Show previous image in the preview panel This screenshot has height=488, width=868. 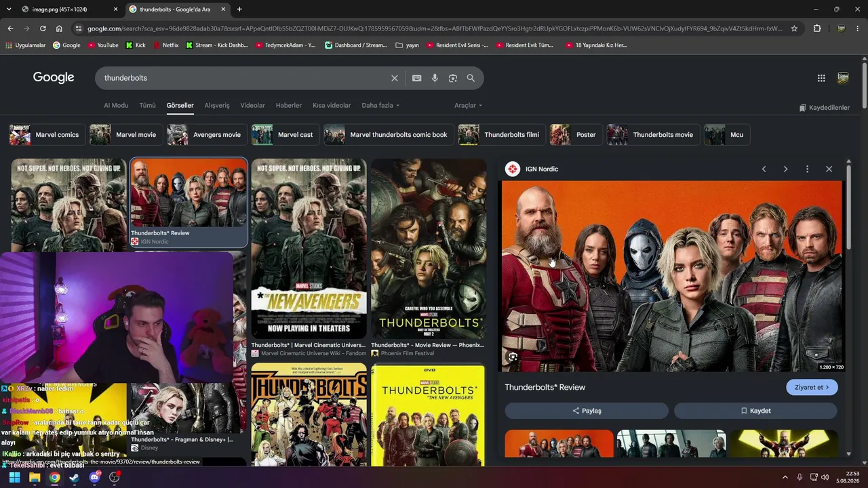click(x=764, y=169)
